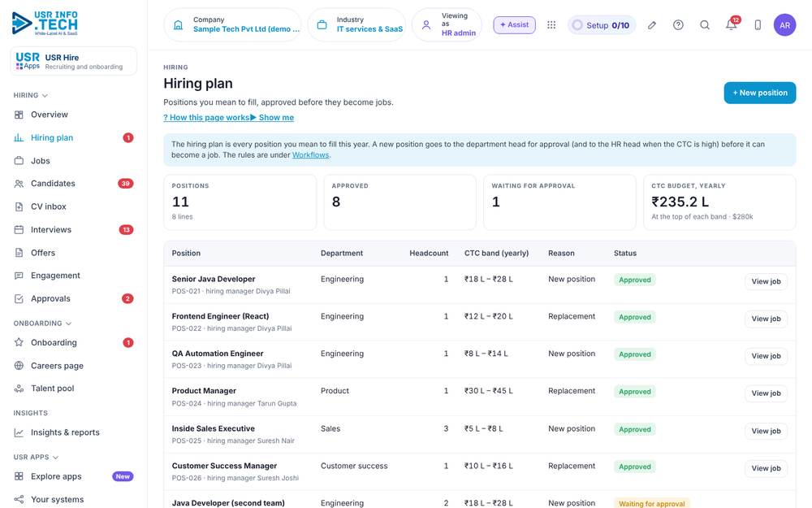
Task: Open the How this page works link
Action: point(206,118)
